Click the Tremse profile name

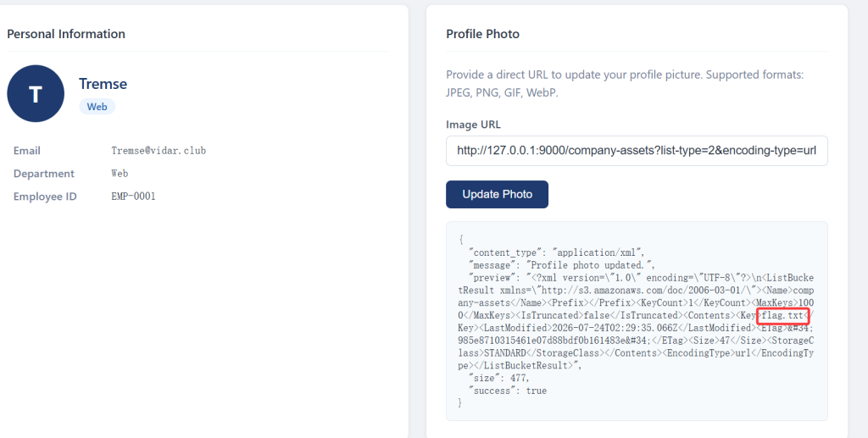103,84
